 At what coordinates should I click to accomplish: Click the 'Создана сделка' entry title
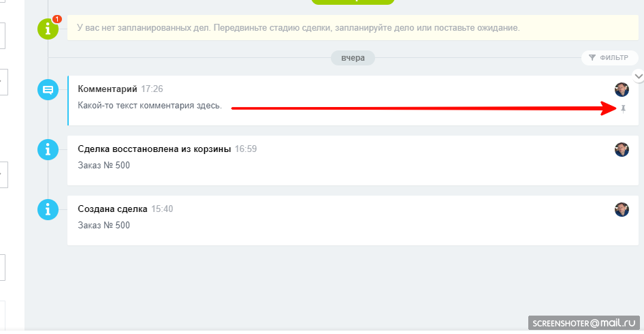(112, 209)
